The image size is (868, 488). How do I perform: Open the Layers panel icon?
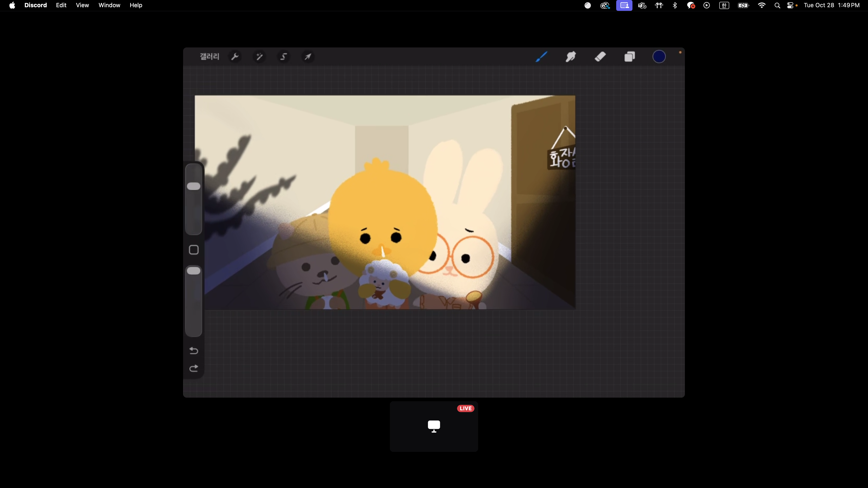630,56
